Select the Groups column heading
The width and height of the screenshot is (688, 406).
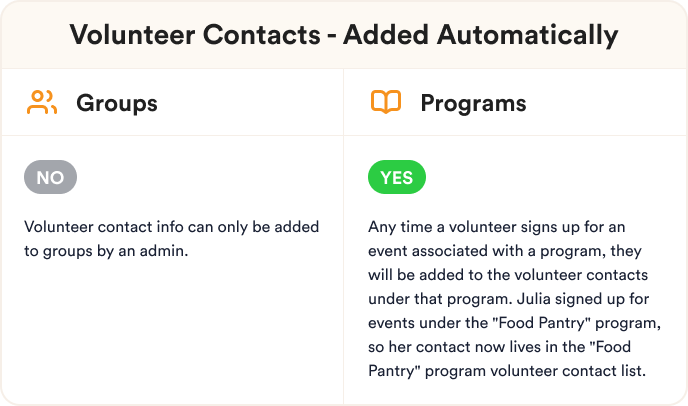point(117,104)
